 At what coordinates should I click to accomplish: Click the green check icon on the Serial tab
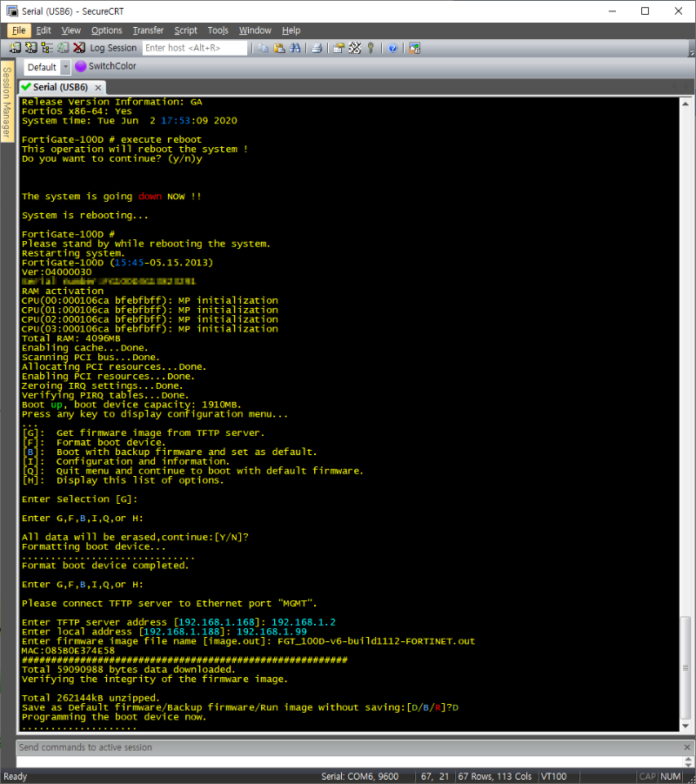click(x=26, y=87)
